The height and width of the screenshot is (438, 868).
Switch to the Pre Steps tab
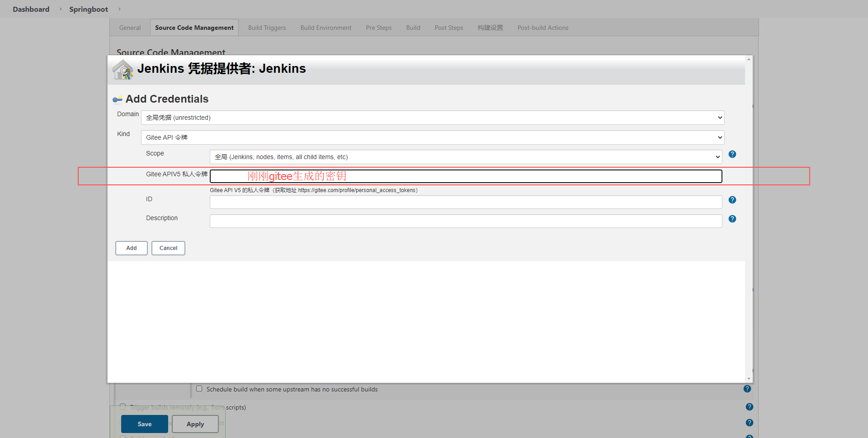click(x=379, y=28)
